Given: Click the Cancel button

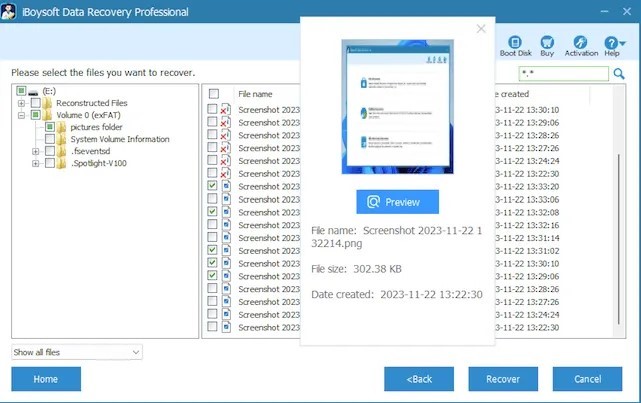Looking at the screenshot, I should tap(587, 379).
